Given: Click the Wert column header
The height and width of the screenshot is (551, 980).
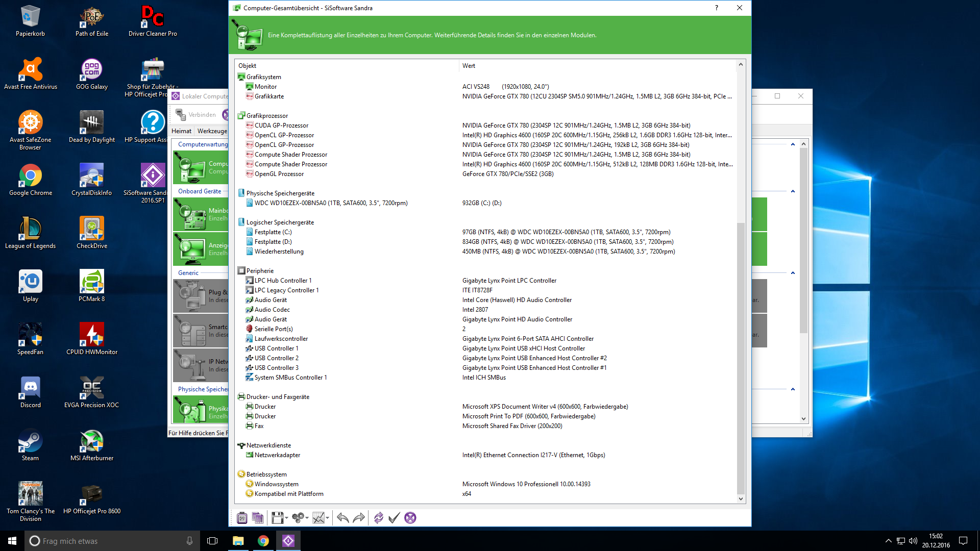Looking at the screenshot, I should point(469,66).
